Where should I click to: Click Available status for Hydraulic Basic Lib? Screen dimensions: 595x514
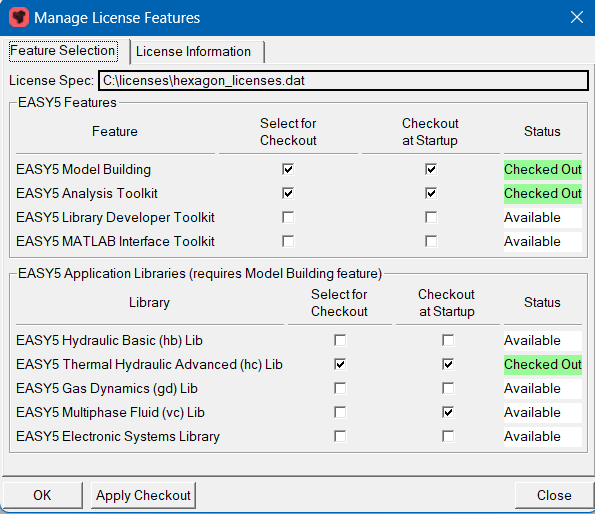[x=543, y=341]
